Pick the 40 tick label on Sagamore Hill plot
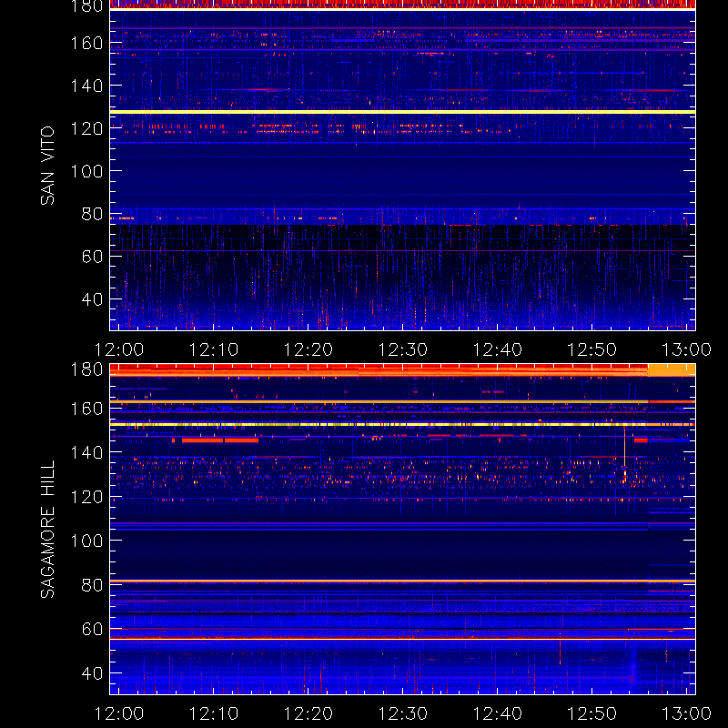Image resolution: width=728 pixels, height=728 pixels. click(x=92, y=673)
